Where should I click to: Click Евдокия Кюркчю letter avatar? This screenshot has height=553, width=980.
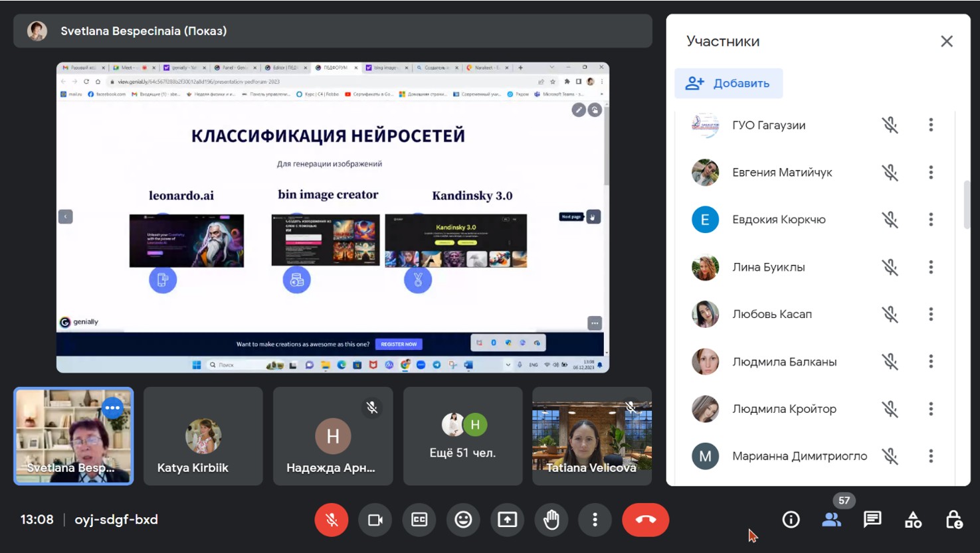[705, 220]
